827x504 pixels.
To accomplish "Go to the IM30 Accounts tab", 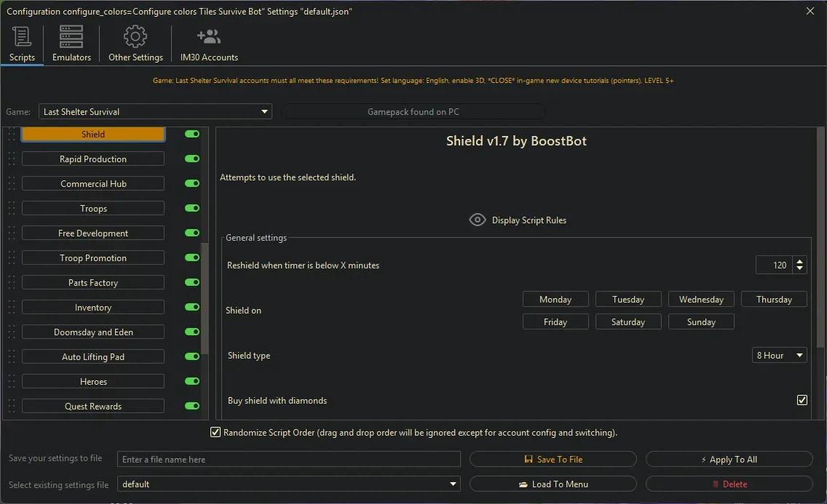I will point(209,44).
